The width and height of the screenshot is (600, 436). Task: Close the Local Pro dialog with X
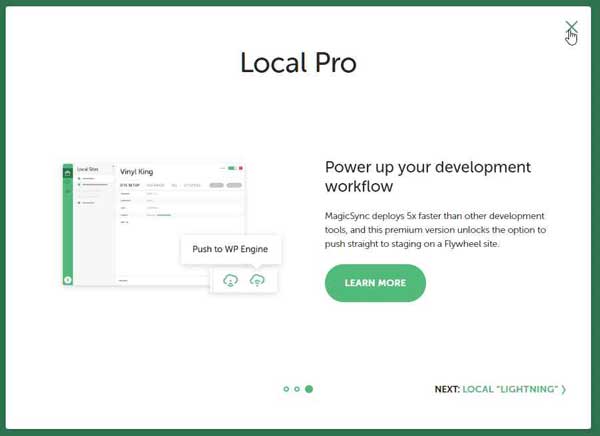pos(571,27)
